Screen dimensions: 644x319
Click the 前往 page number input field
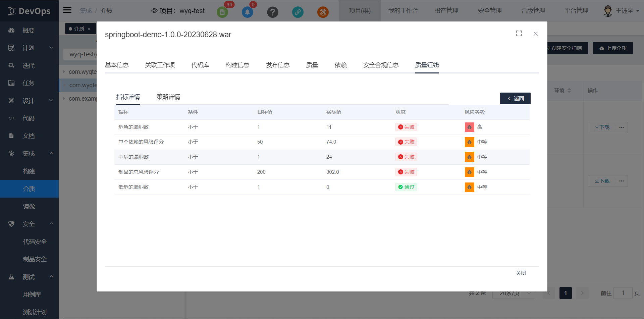pos(623,293)
